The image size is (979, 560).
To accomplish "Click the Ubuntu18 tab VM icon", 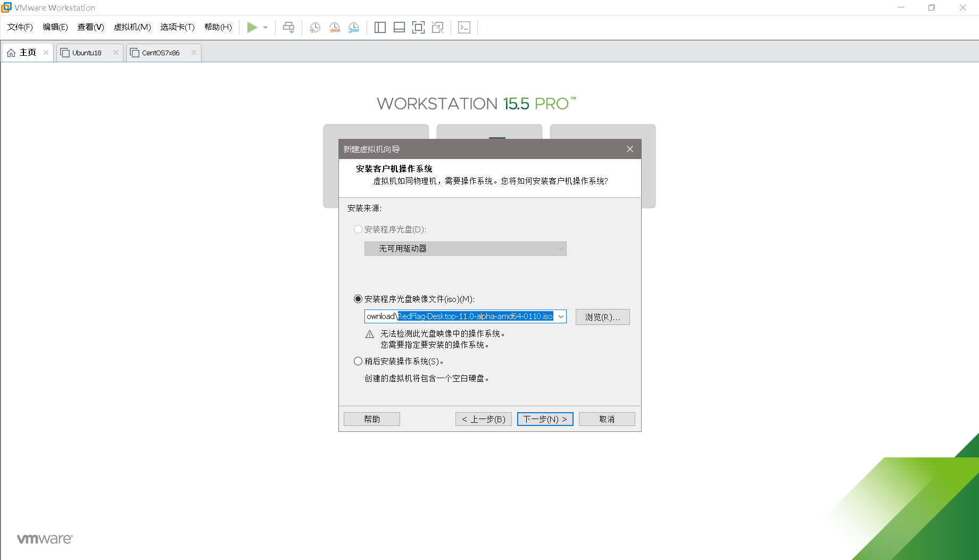I will (65, 53).
